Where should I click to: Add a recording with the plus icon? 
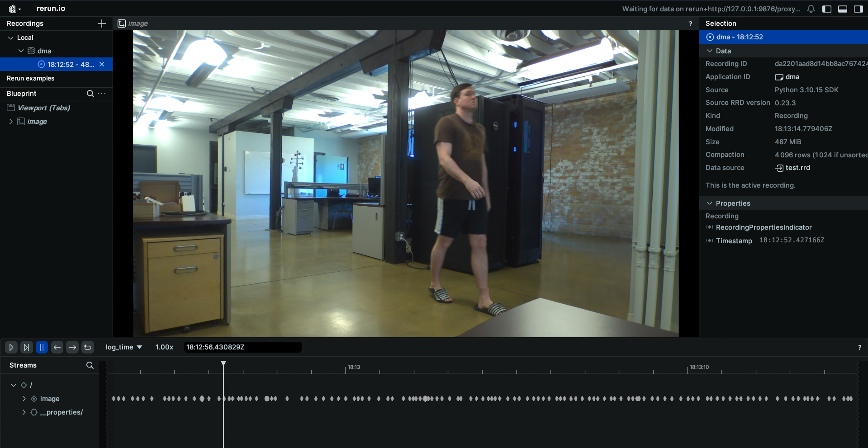click(x=102, y=24)
